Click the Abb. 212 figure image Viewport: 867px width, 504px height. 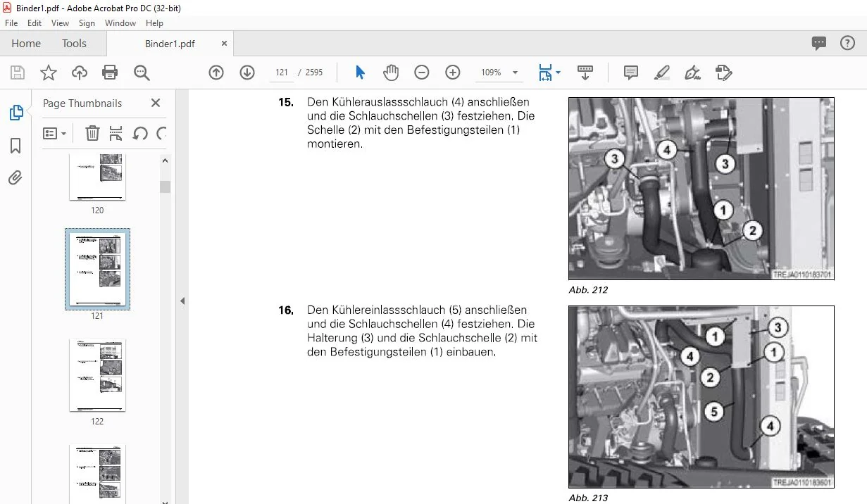click(701, 189)
